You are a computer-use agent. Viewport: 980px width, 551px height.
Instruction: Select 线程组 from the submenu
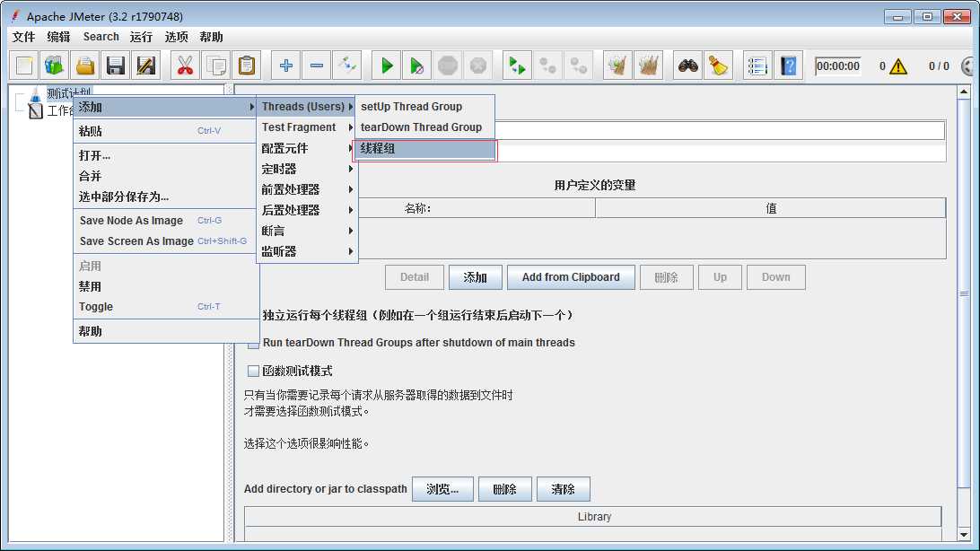[425, 149]
